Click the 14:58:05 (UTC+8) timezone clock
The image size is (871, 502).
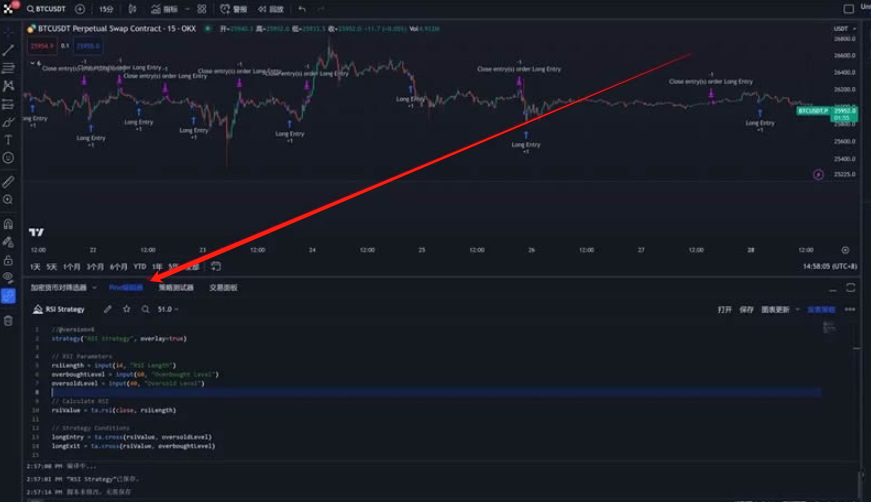click(829, 267)
